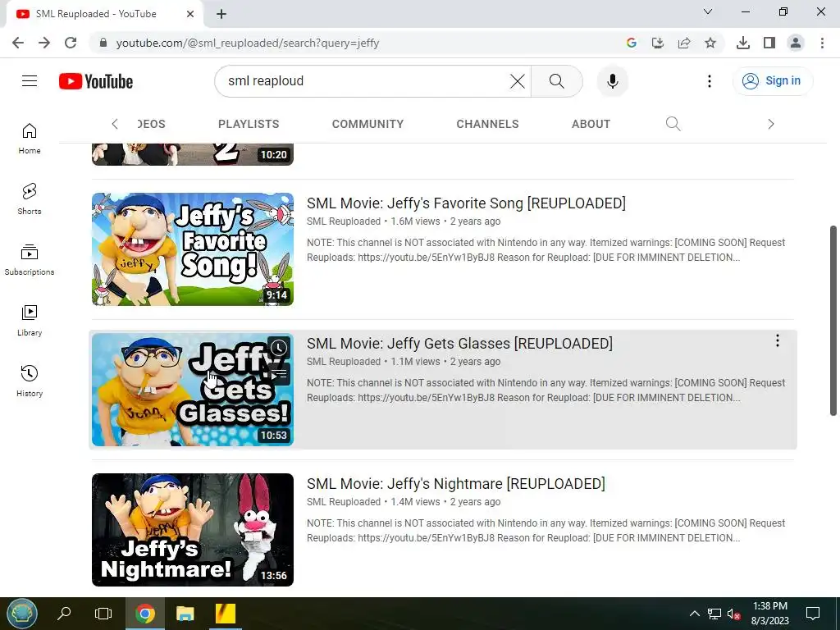Open Chrome three-dot menu
The width and height of the screenshot is (840, 630).
coord(822,43)
